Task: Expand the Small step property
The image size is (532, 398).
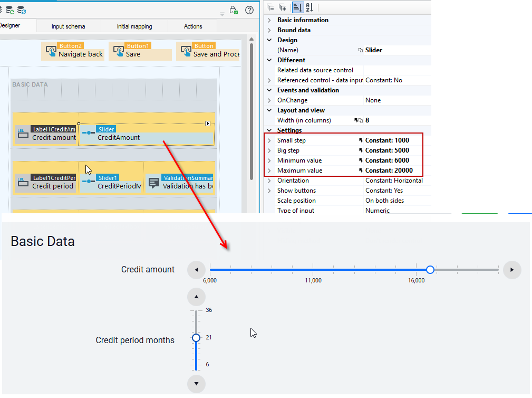Action: (269, 140)
